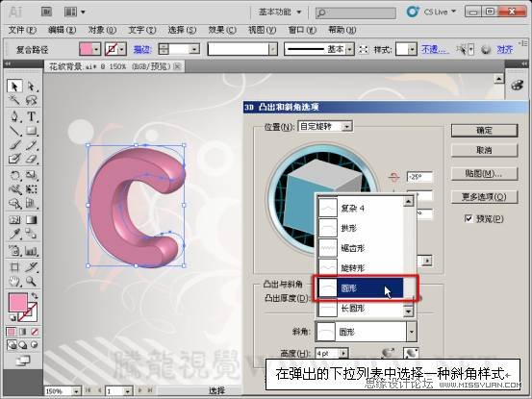Open the zoom level dropdown in status bar
The width and height of the screenshot is (532, 399).
pos(76,391)
